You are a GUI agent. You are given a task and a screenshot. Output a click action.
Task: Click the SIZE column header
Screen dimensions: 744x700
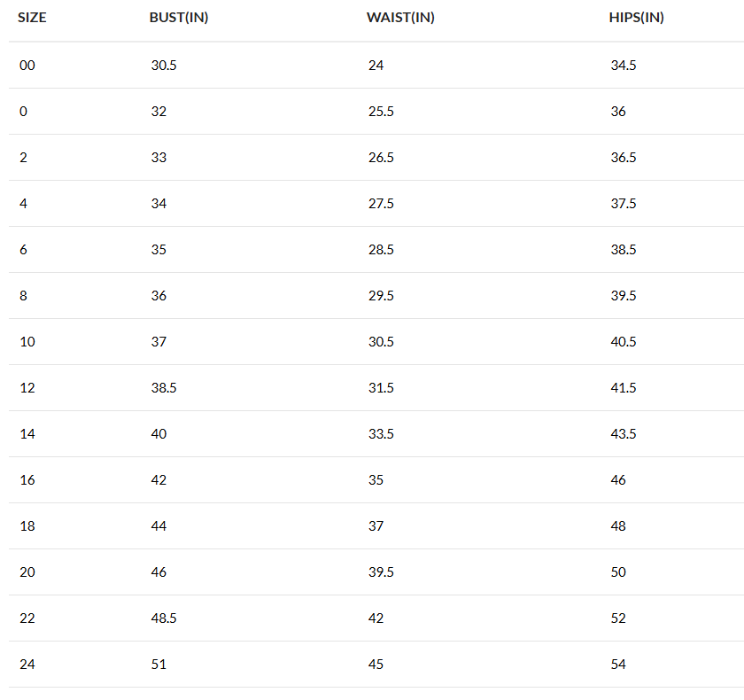[x=32, y=18]
